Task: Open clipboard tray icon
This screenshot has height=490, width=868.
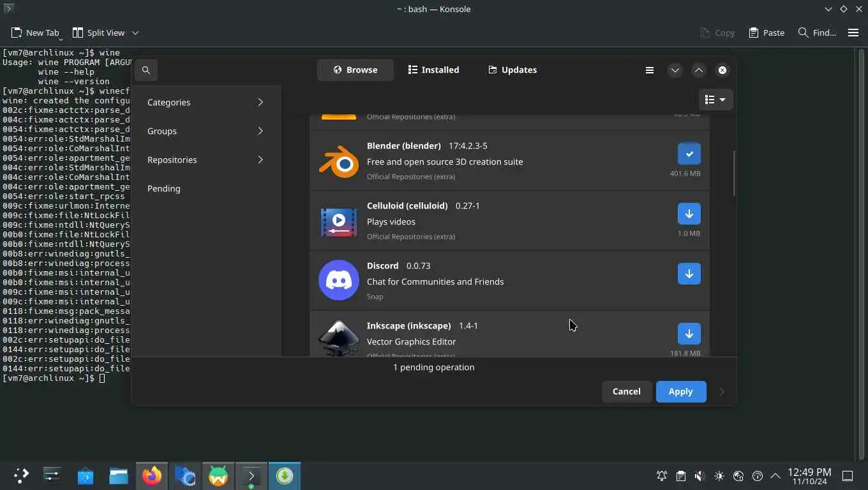Action: coord(681,476)
